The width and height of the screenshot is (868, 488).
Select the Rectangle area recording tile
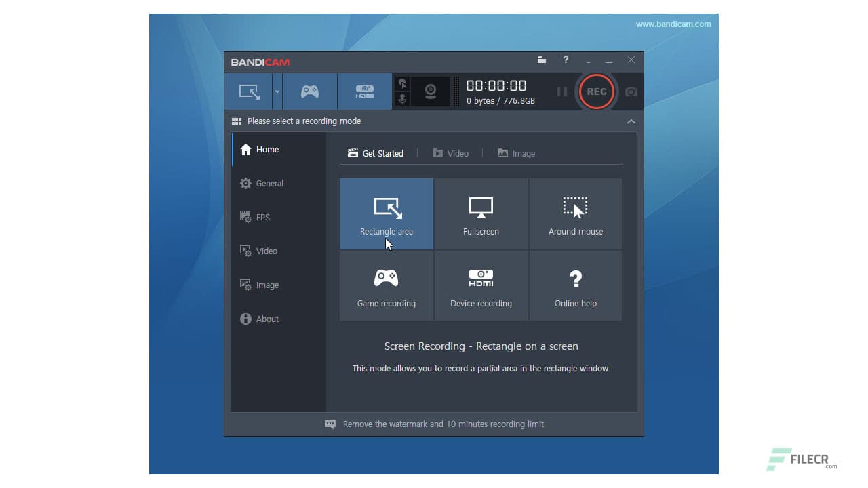pos(386,213)
